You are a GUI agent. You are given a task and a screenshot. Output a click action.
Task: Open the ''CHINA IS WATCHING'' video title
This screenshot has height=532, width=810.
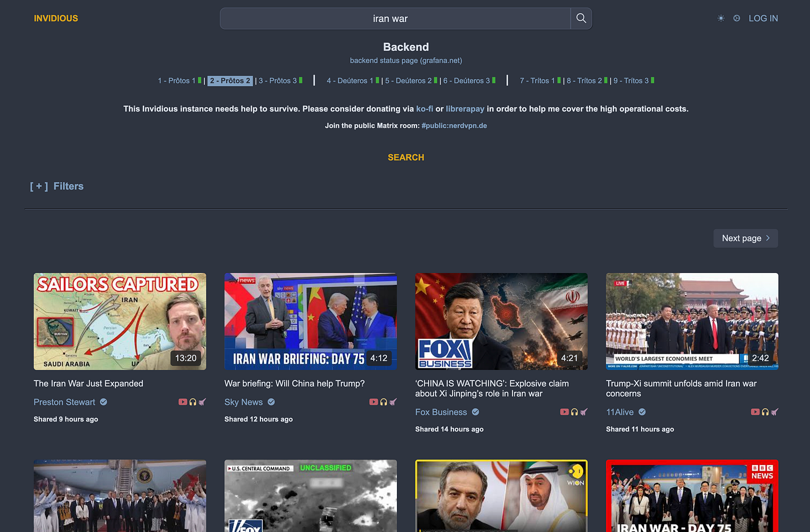click(492, 389)
